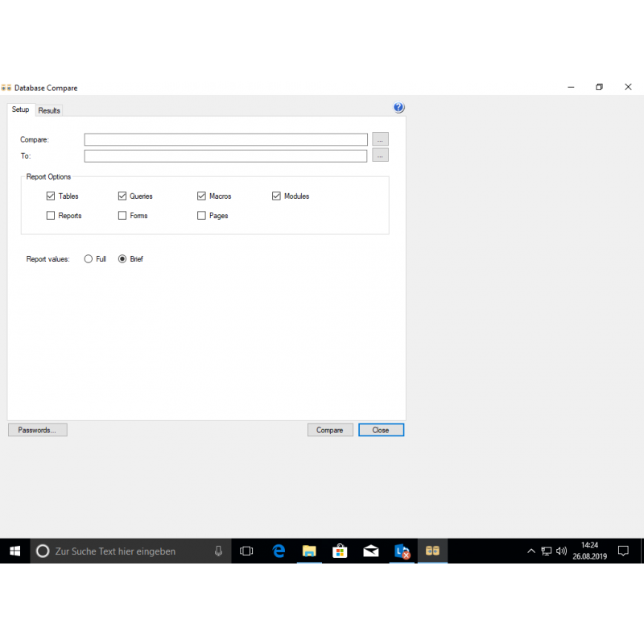Click the Passwords... button
Image resolution: width=644 pixels, height=644 pixels.
point(37,430)
